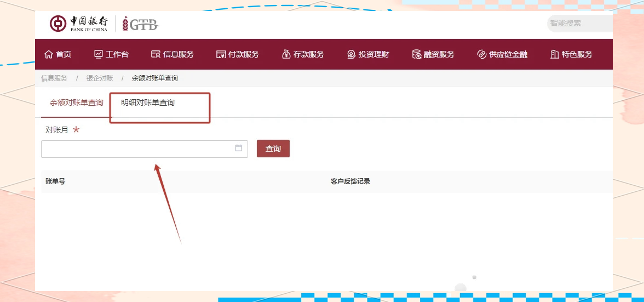Click the 投资理财 icon
Screen dimensions: 644x302
351,54
